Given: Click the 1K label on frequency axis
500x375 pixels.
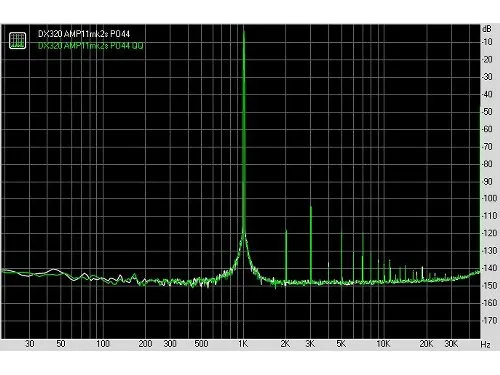Looking at the screenshot, I should (x=243, y=344).
